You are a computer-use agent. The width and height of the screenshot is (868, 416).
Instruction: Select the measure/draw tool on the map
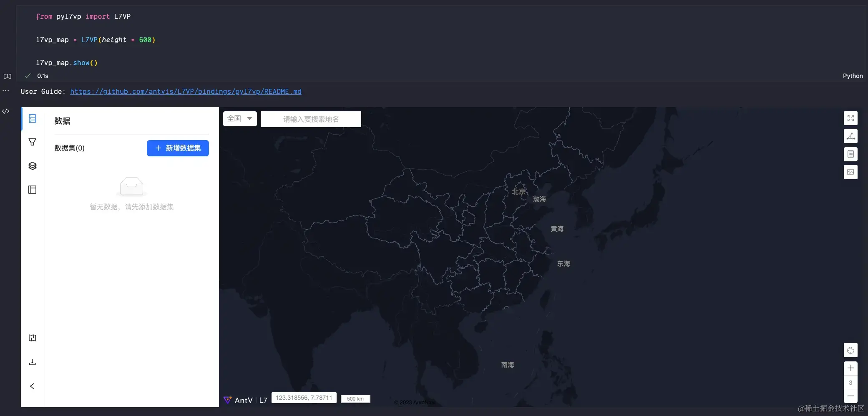click(850, 136)
